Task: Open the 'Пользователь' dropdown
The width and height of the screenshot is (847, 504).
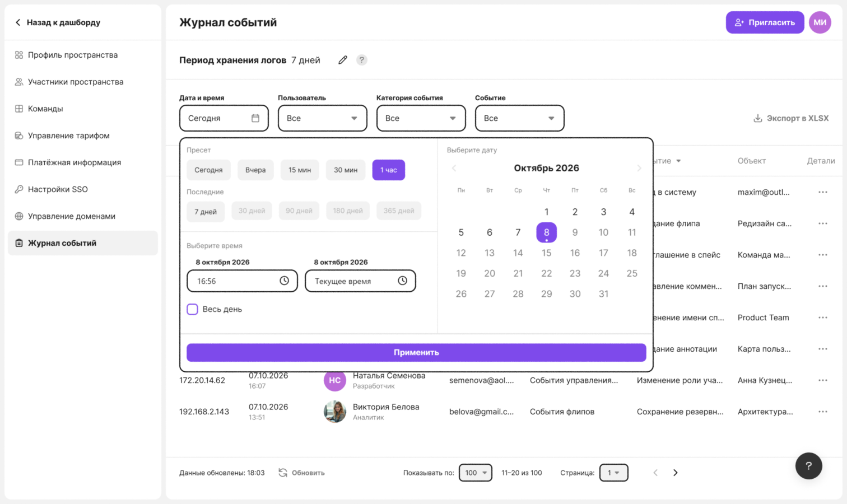Action: (x=323, y=118)
